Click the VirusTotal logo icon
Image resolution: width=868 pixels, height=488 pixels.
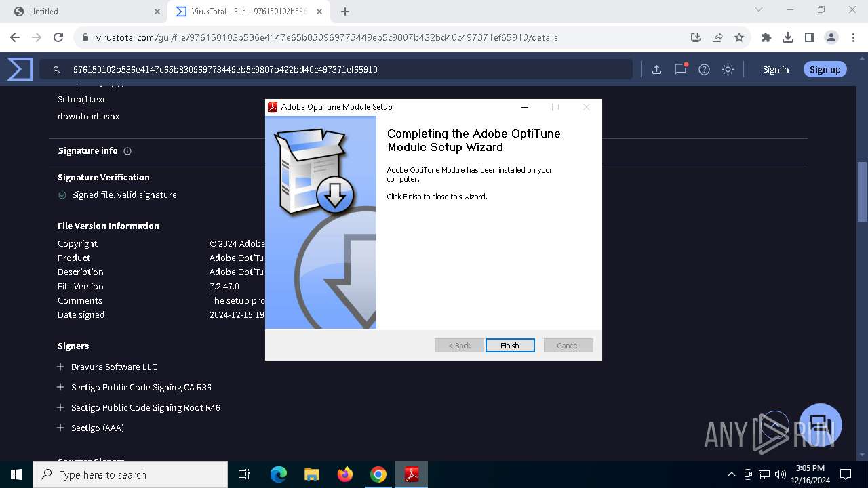(20, 69)
